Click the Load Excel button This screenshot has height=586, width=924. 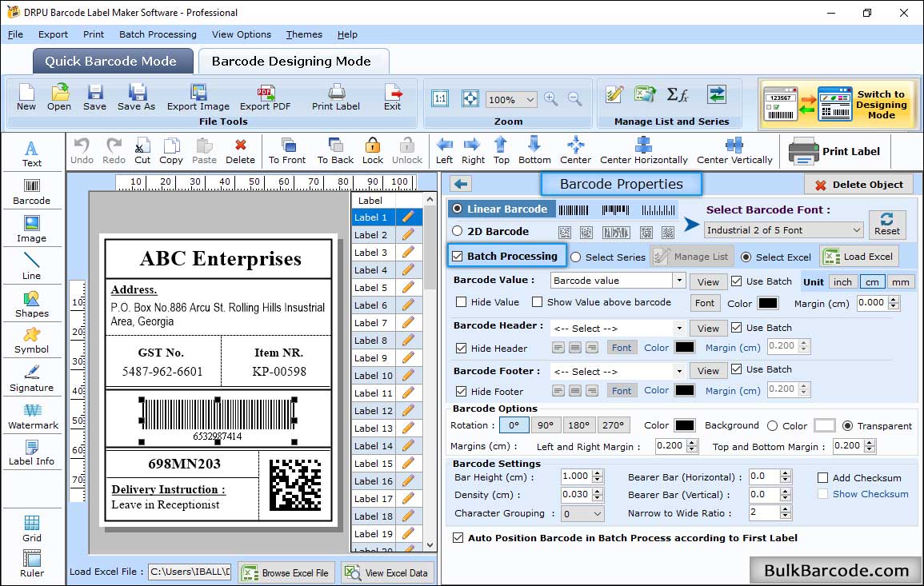point(859,257)
